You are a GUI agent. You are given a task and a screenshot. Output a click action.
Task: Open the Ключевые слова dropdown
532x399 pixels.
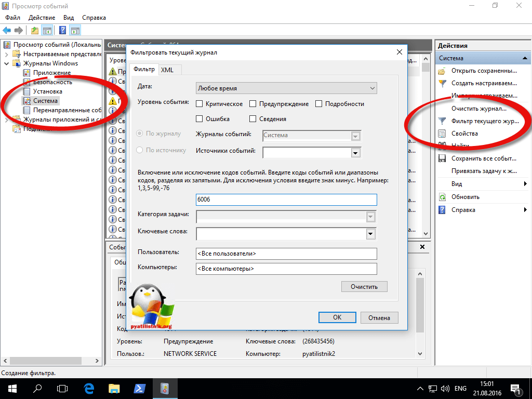370,234
